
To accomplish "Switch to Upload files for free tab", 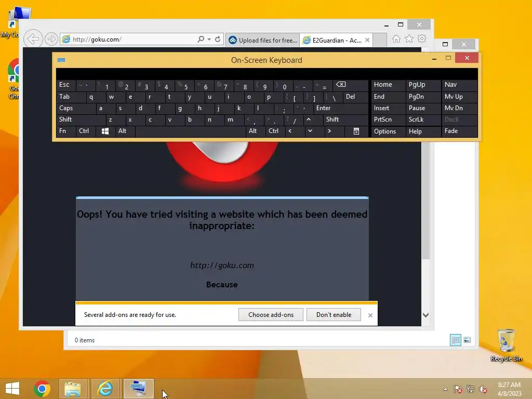I will (x=262, y=41).
